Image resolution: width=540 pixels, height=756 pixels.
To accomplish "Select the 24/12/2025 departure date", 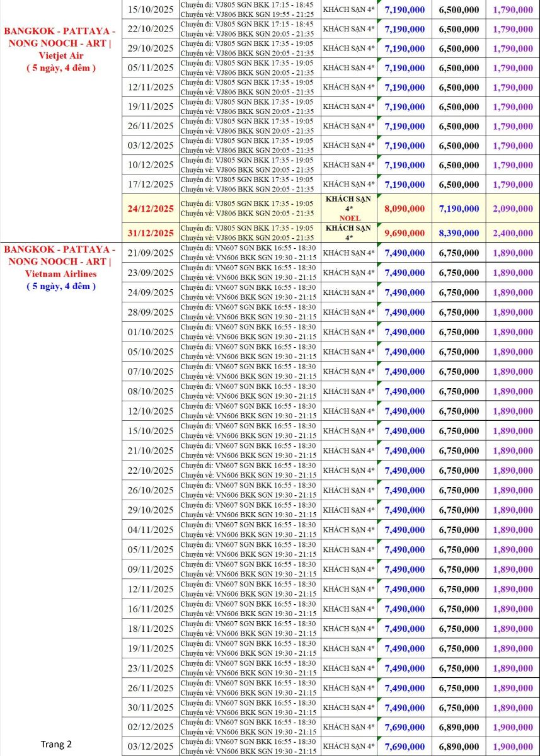I will (x=151, y=209).
